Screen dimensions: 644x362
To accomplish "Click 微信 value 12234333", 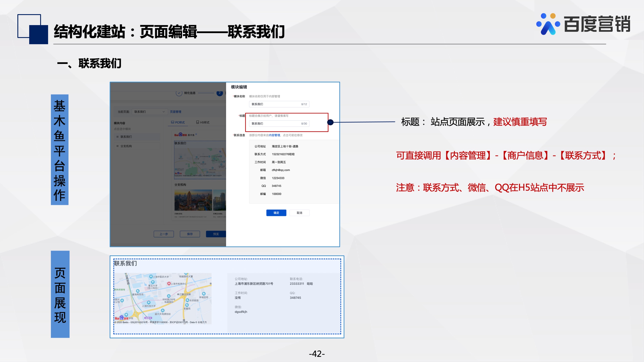I will pos(278,178).
